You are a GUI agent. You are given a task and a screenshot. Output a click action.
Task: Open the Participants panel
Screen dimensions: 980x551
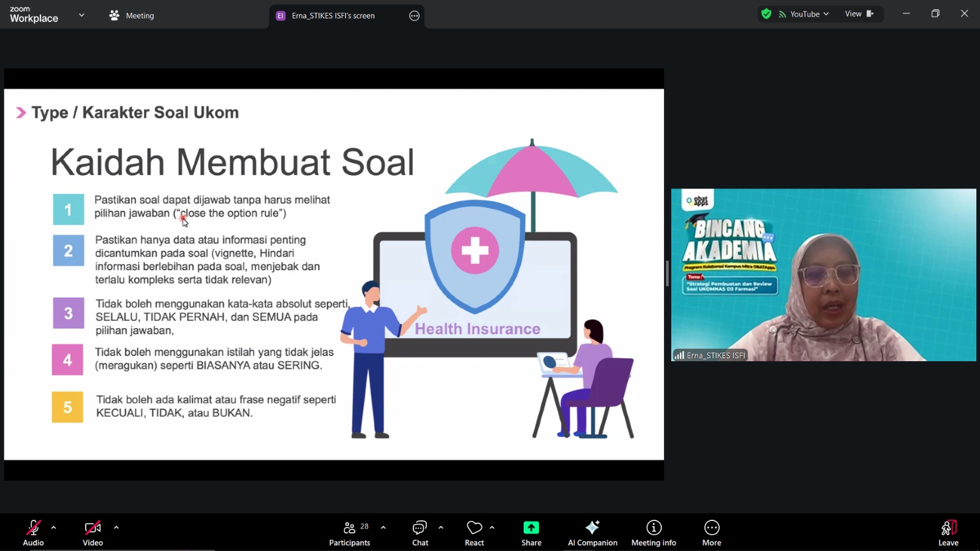pos(350,533)
